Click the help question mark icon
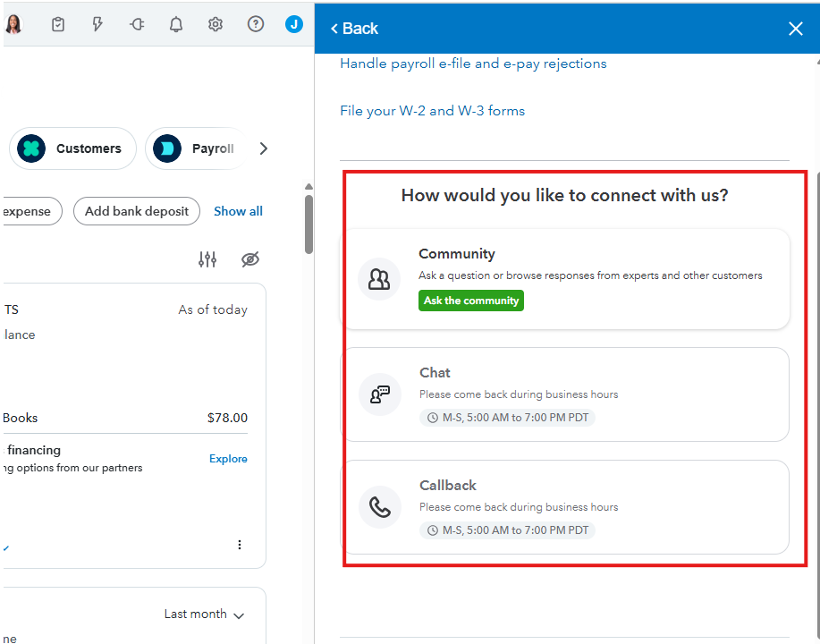 pos(256,24)
